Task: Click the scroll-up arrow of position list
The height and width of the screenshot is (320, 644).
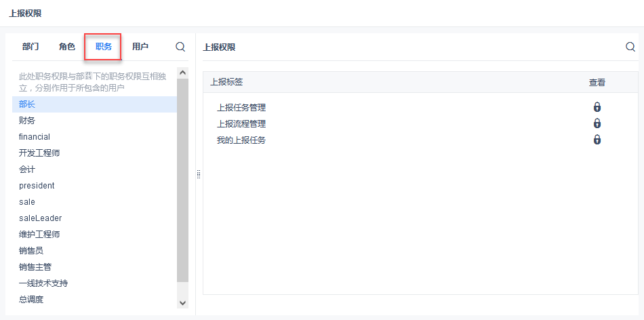Action: pos(183,73)
